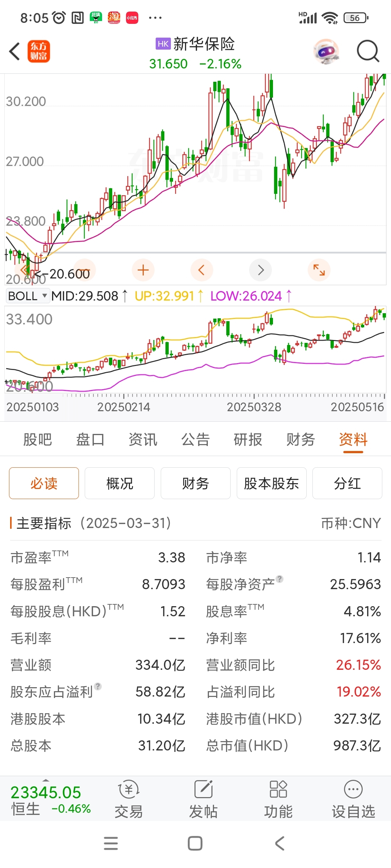Tap the Android home button
Viewport: 391px width, 868px height.
(x=195, y=843)
